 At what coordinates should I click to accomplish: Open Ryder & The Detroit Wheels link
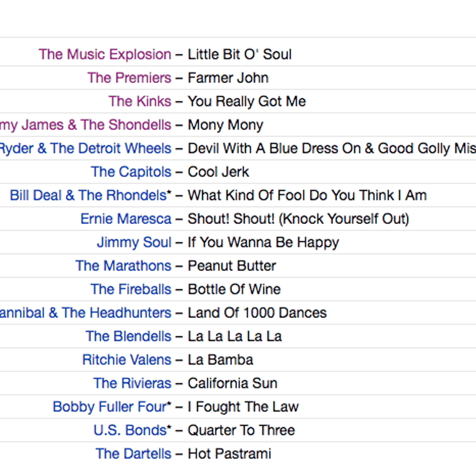(85, 148)
